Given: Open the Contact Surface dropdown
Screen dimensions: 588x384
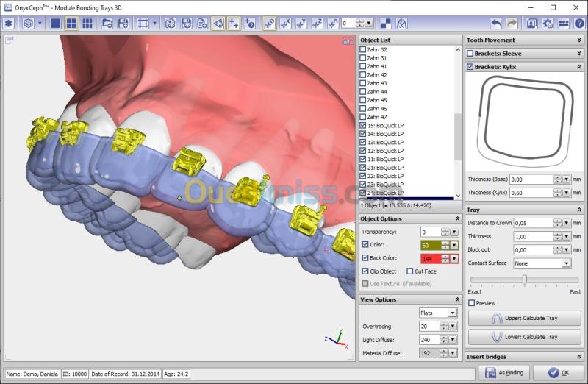Looking at the screenshot, I should click(x=566, y=263).
